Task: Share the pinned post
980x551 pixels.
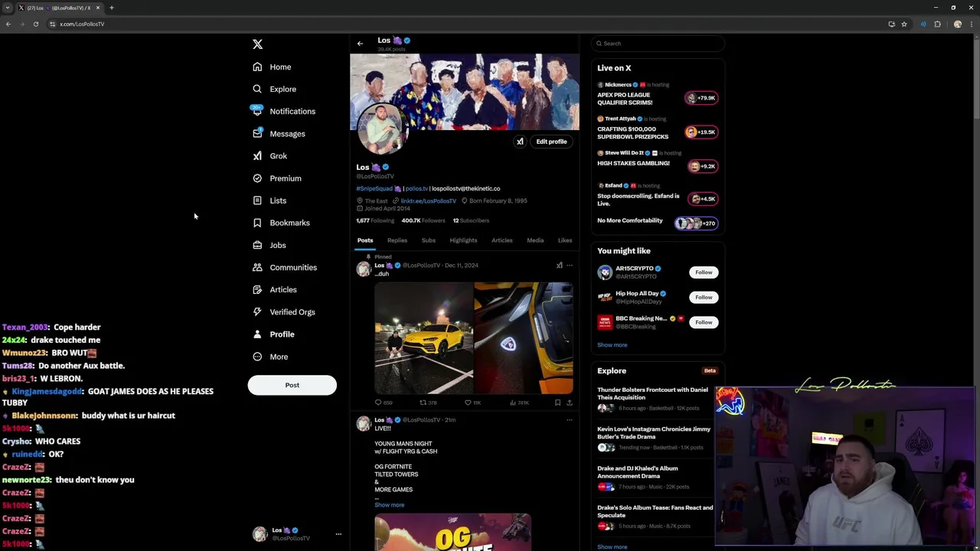Action: (x=569, y=403)
